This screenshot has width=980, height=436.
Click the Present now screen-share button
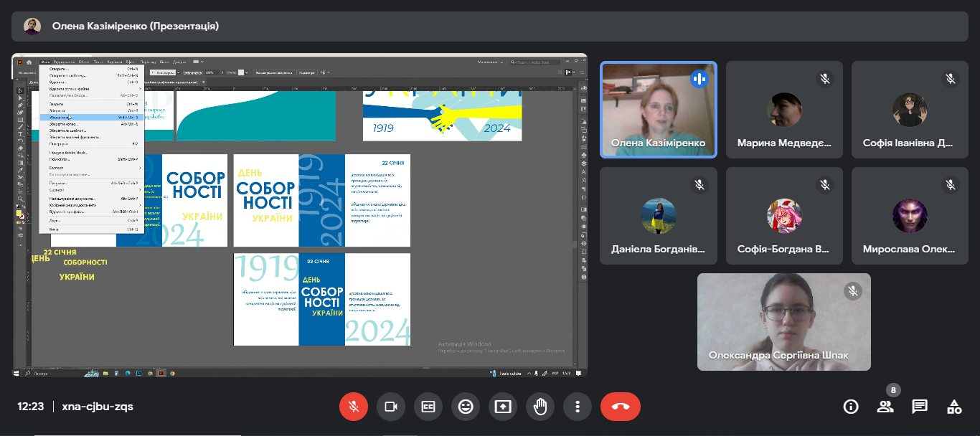pyautogui.click(x=503, y=407)
